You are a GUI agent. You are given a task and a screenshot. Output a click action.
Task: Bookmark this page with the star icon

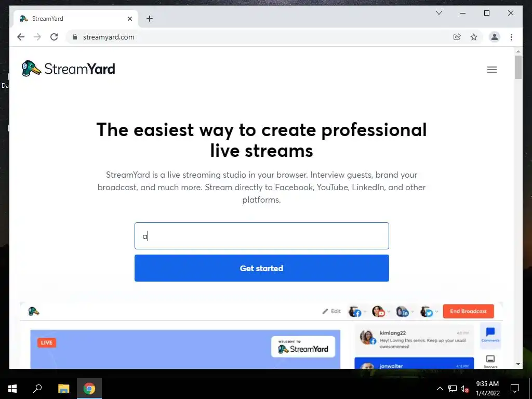(x=474, y=37)
